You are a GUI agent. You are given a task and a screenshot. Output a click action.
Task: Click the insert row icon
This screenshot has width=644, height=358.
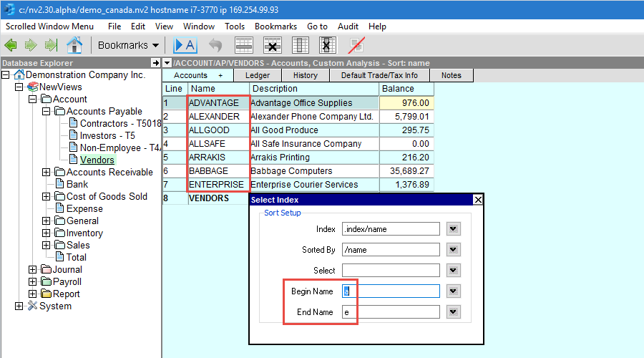tap(245, 45)
